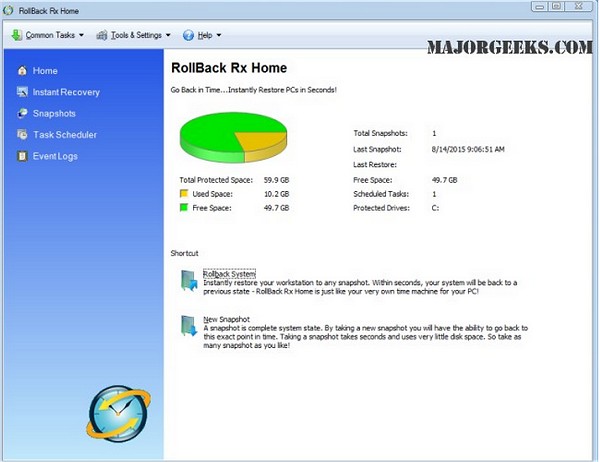Image resolution: width=600 pixels, height=462 pixels.
Task: Click the RollBack Rx Home heading
Action: coord(229,68)
